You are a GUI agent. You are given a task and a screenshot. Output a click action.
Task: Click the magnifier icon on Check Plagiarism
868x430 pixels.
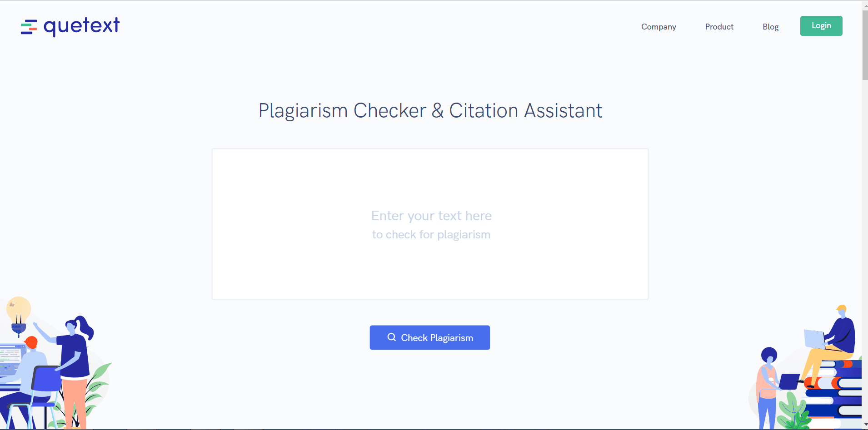tap(391, 337)
